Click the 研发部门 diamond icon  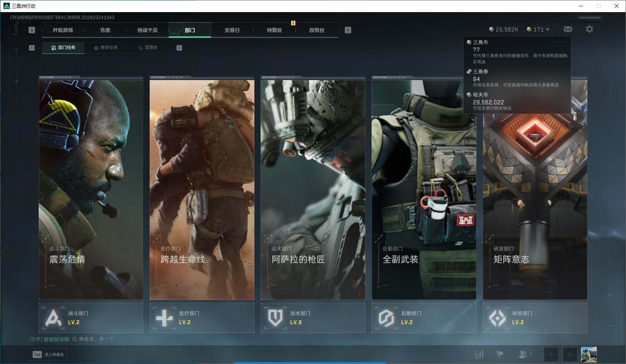tap(497, 318)
